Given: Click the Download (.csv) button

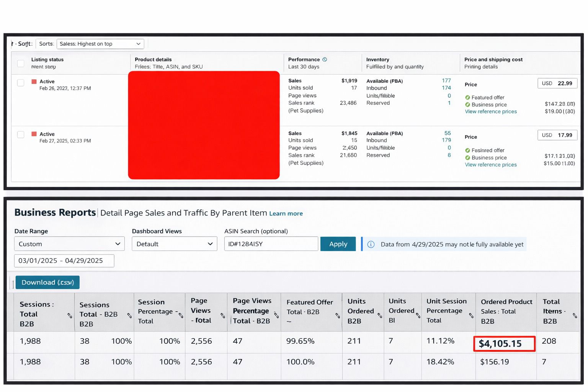Looking at the screenshot, I should 47,283.
